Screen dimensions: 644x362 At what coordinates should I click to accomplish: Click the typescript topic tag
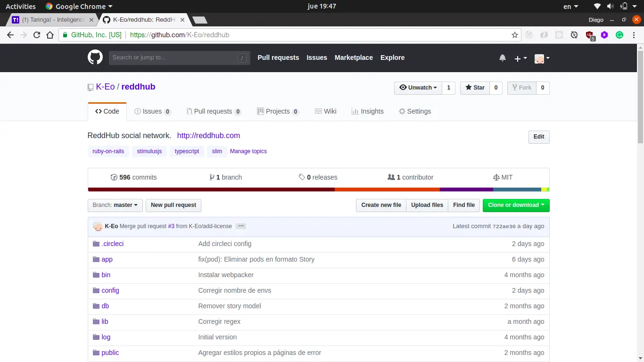(x=187, y=151)
